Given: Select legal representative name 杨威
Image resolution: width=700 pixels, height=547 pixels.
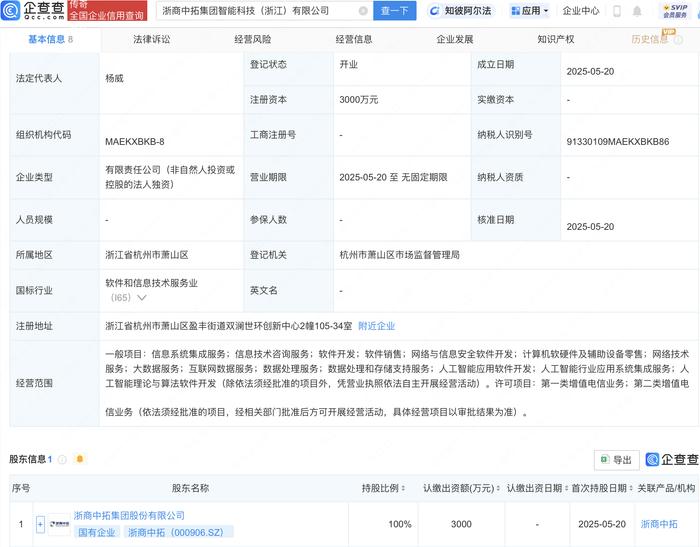Looking at the screenshot, I should click(x=114, y=79).
